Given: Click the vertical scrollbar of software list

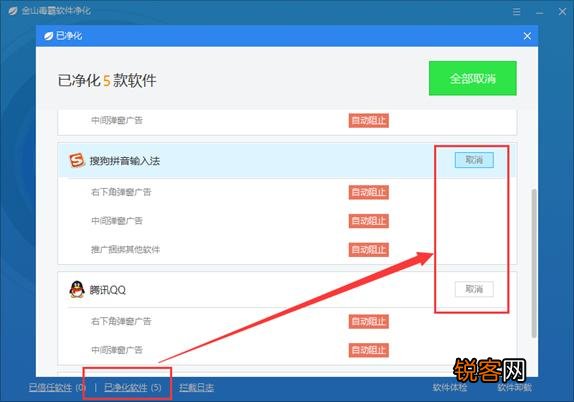Looking at the screenshot, I should point(534,263).
